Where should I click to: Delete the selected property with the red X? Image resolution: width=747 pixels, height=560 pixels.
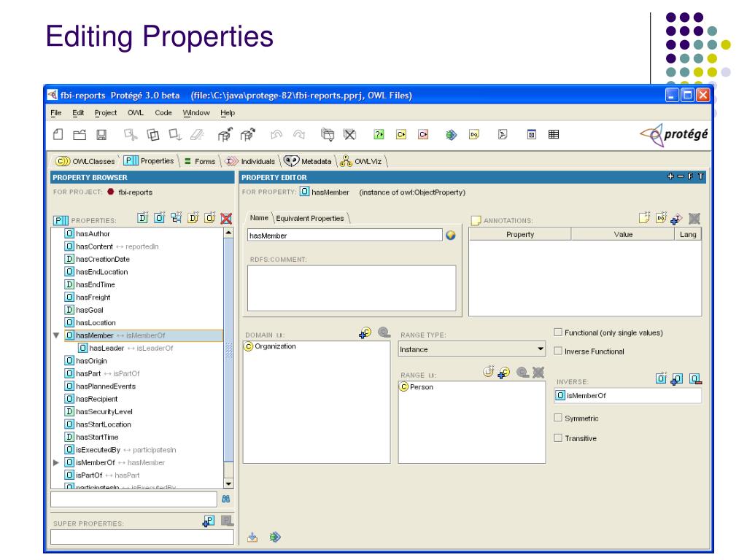tap(226, 219)
